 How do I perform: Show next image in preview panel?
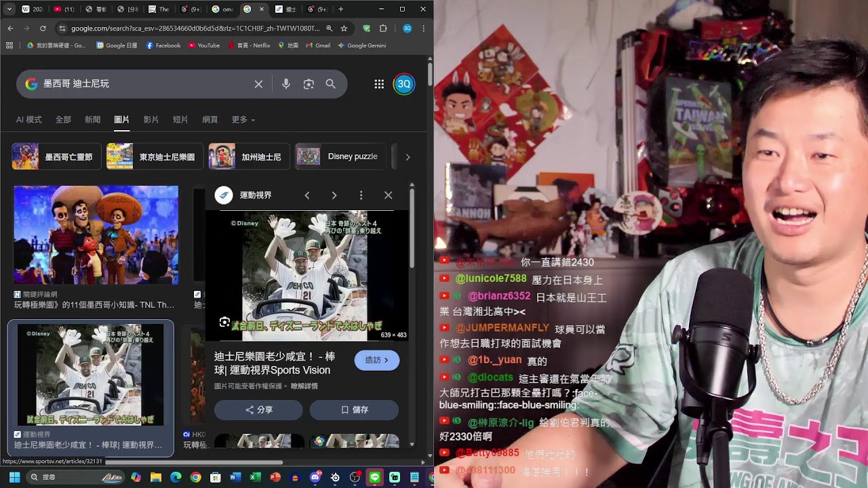coord(334,195)
